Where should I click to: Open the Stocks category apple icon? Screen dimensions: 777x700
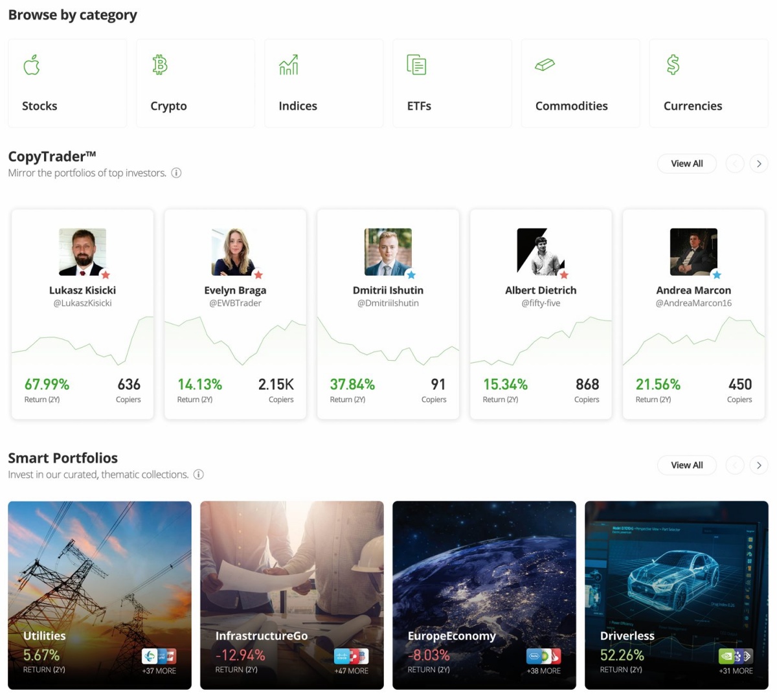pos(32,65)
